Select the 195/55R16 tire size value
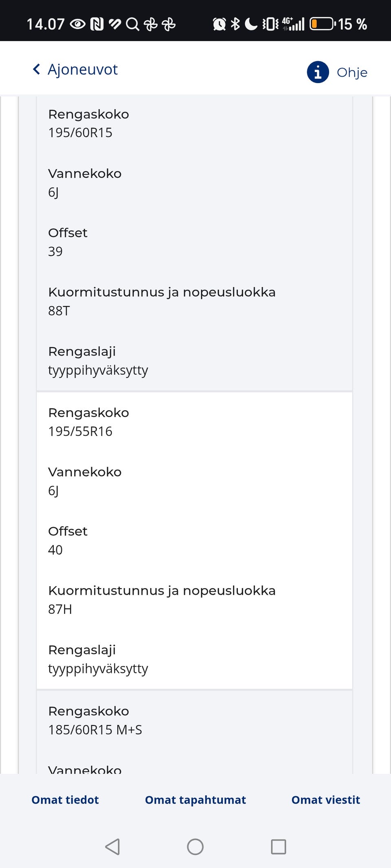The image size is (391, 868). pyautogui.click(x=80, y=431)
